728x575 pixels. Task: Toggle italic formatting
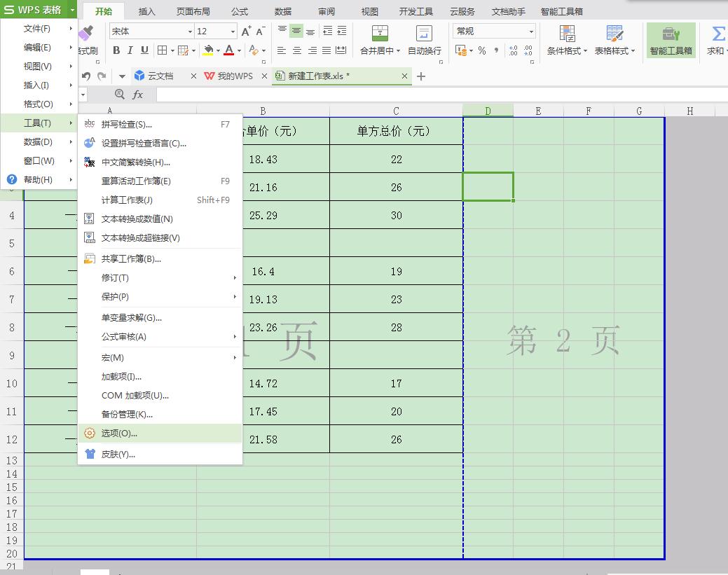(x=130, y=50)
